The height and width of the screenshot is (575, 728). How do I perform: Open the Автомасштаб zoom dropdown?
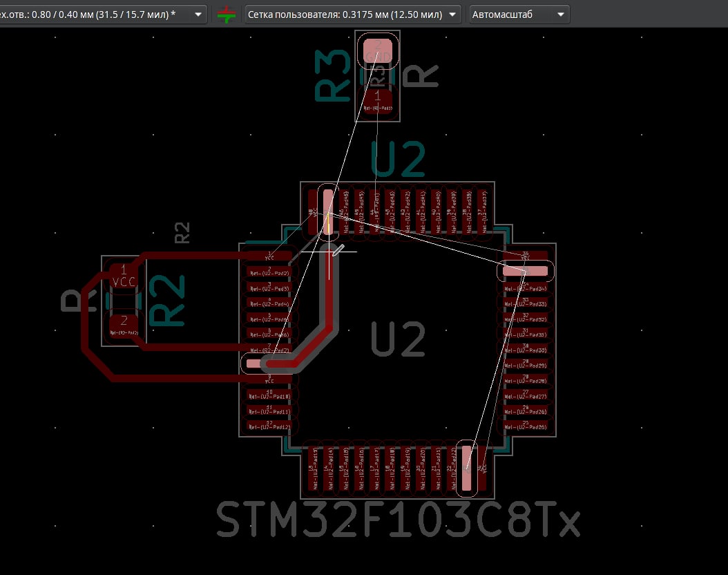519,15
